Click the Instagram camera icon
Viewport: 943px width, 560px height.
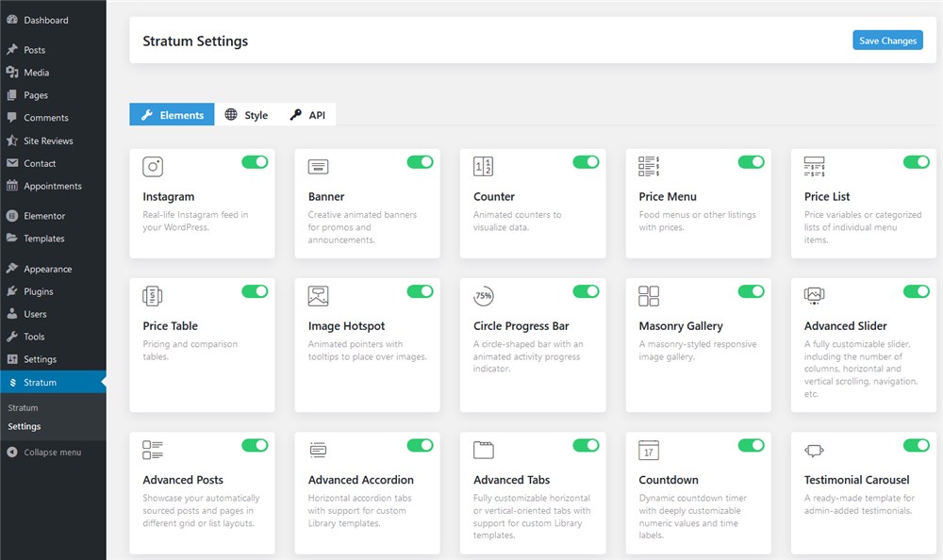pos(153,167)
